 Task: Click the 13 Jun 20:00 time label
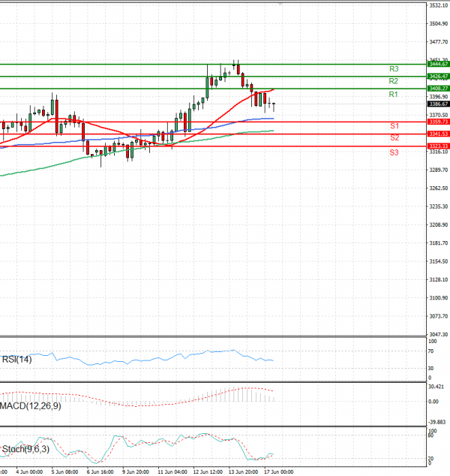coord(244,472)
